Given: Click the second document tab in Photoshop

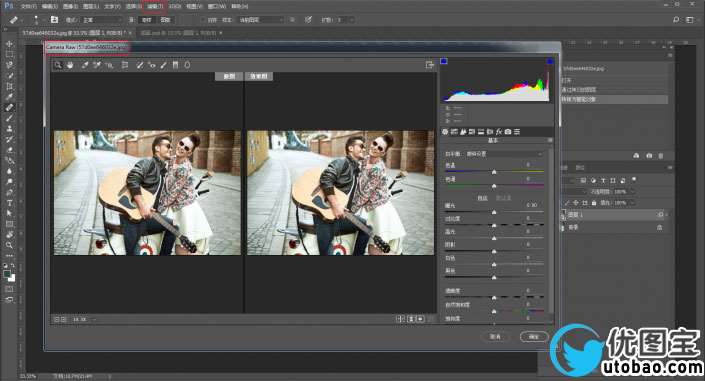Looking at the screenshot, I should [182, 33].
